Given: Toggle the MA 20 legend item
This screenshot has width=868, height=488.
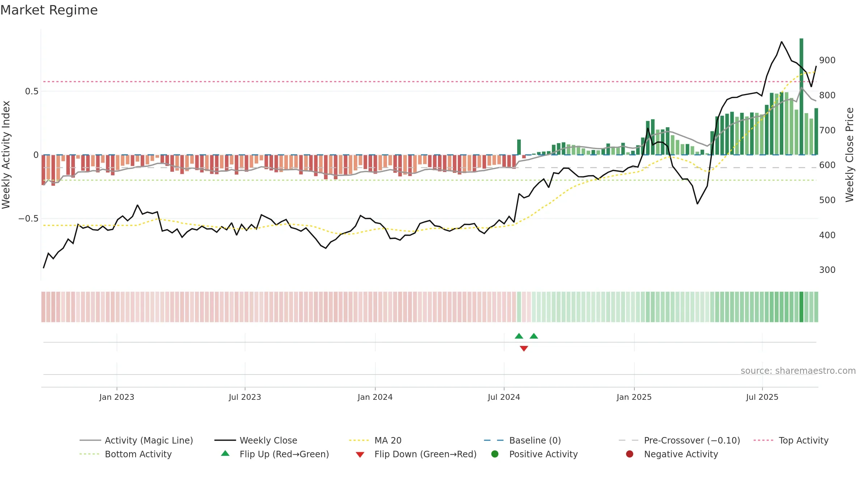Looking at the screenshot, I should pyautogui.click(x=375, y=440).
